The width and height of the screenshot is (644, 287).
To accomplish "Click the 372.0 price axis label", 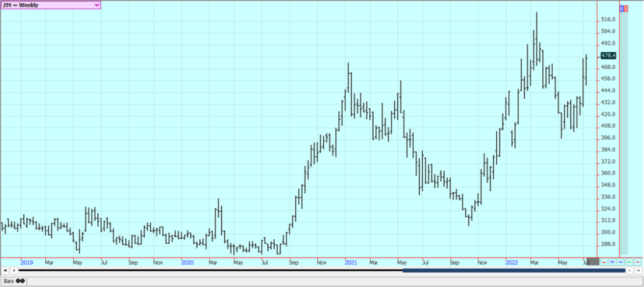I will pyautogui.click(x=608, y=162).
